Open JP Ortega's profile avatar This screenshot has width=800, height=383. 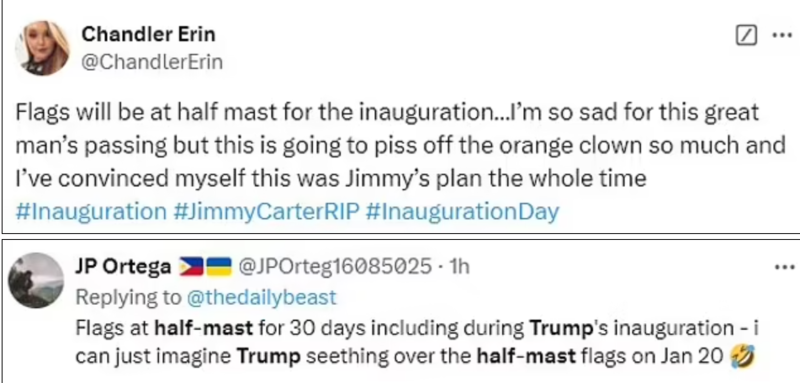pyautogui.click(x=36, y=280)
